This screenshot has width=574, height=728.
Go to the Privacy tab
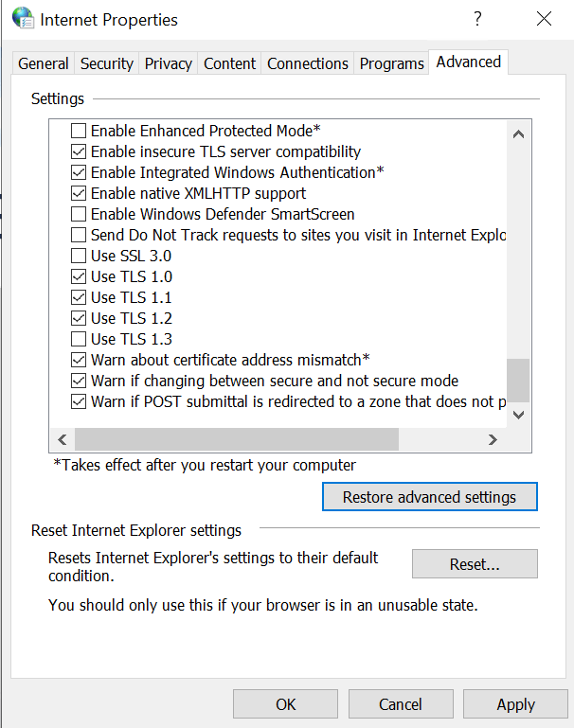168,63
